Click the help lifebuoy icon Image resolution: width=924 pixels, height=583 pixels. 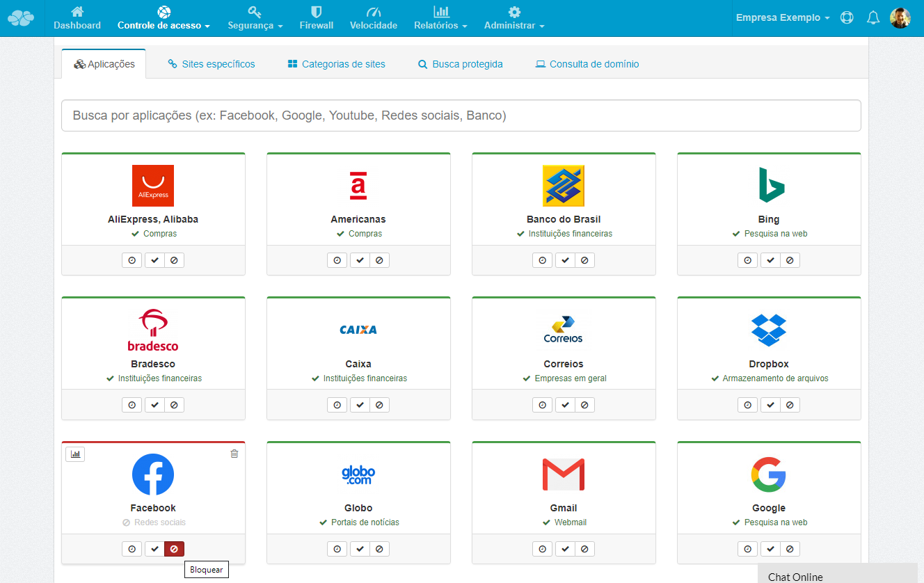click(x=847, y=18)
